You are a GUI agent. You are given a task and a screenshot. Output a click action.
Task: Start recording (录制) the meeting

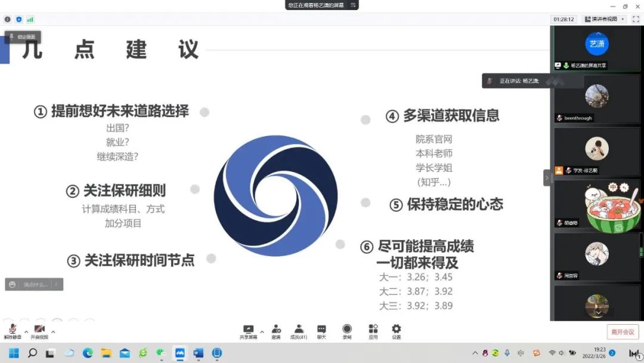coord(347,332)
